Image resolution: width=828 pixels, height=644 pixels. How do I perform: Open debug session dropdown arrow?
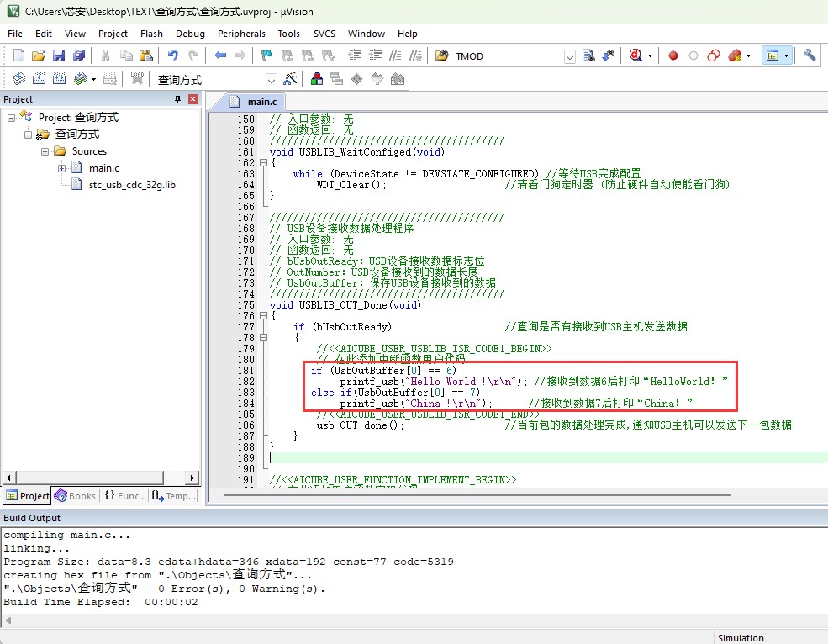click(650, 55)
